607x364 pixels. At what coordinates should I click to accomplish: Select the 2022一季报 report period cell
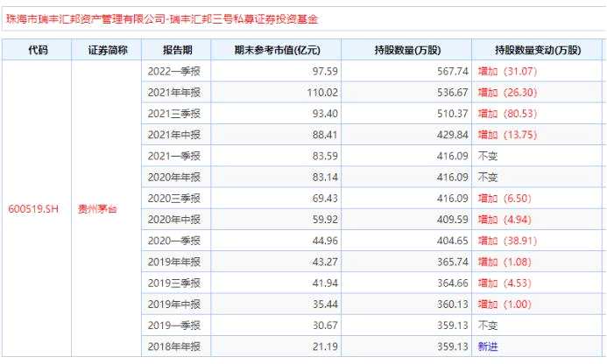point(177,71)
